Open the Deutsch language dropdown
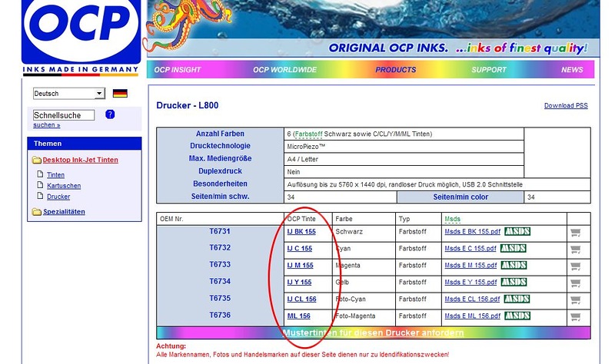Screen dimensions: 615x364 pyautogui.click(x=69, y=93)
